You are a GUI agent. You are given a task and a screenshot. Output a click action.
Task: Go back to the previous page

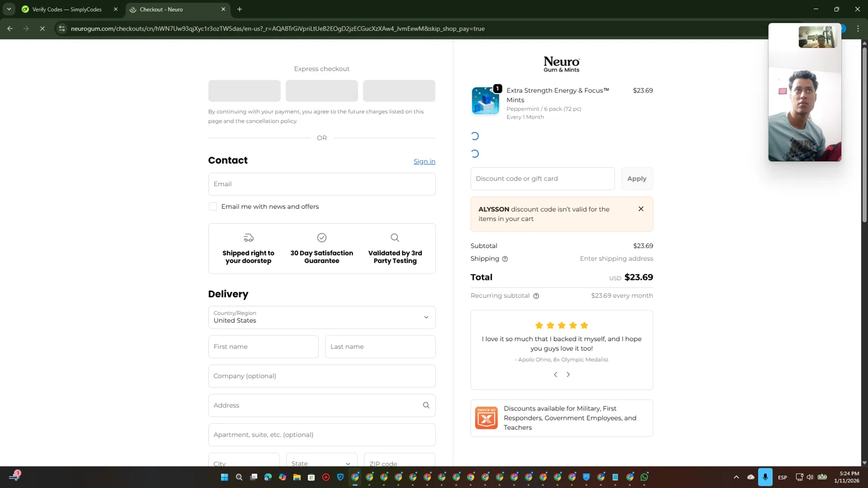(x=10, y=28)
